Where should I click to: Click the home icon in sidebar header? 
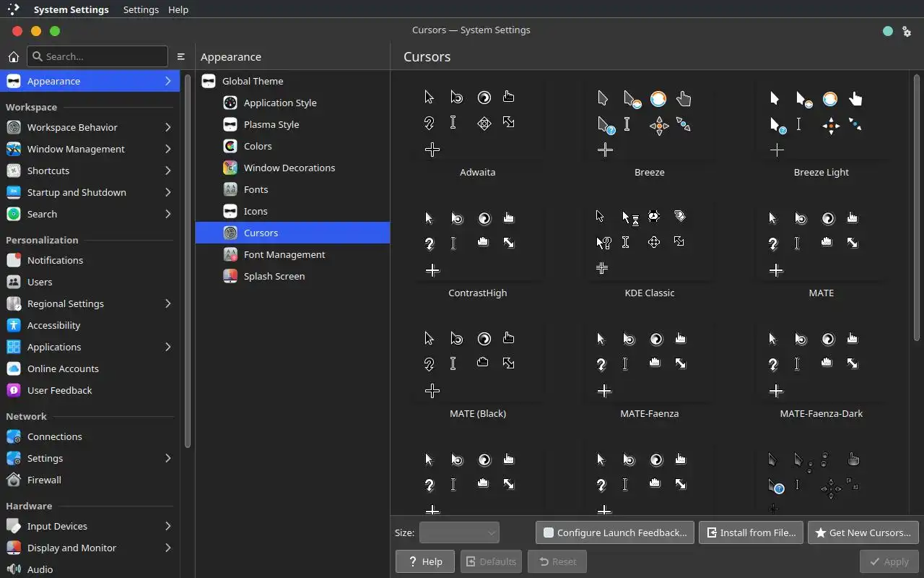(x=13, y=56)
